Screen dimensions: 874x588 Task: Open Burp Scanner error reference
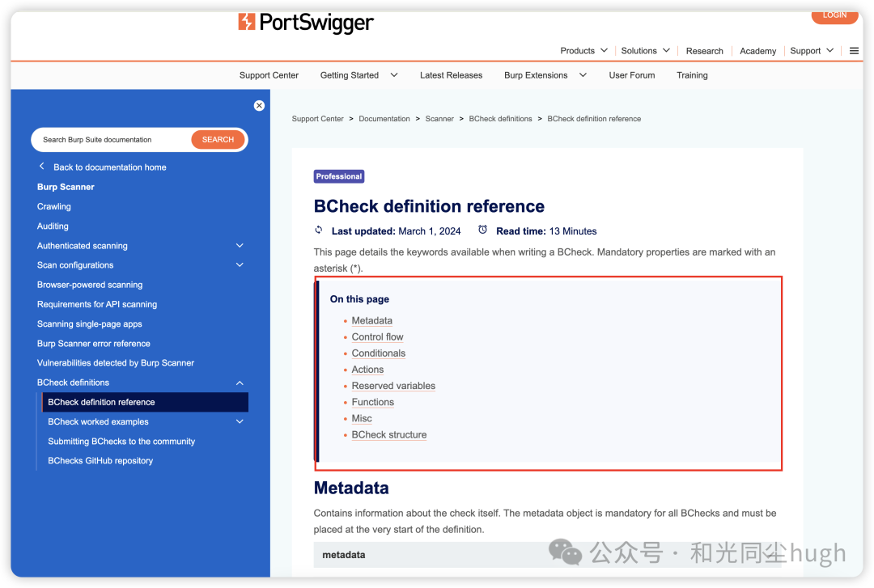[94, 343]
